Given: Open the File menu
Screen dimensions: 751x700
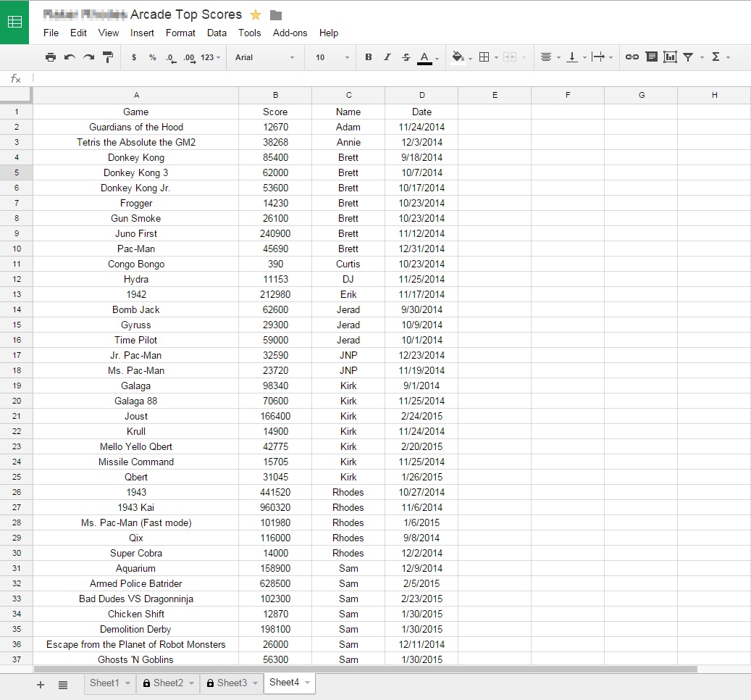Looking at the screenshot, I should pyautogui.click(x=51, y=33).
